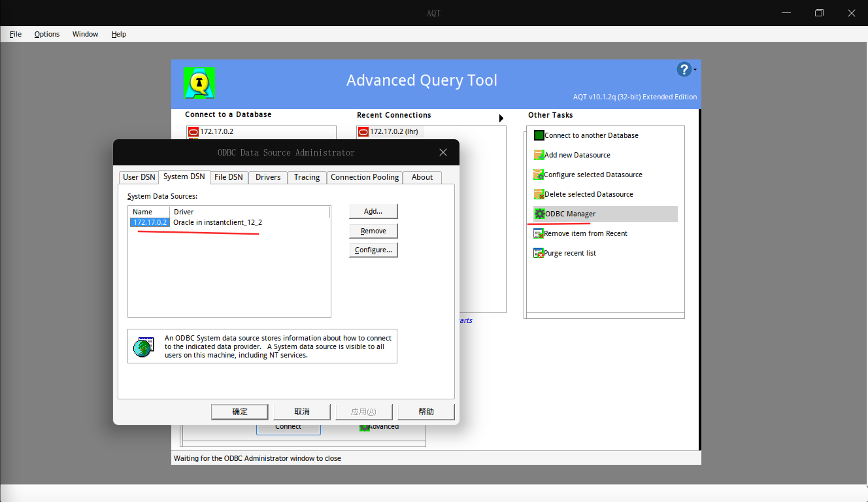Click the Name column header
This screenshot has height=502, width=868.
150,212
